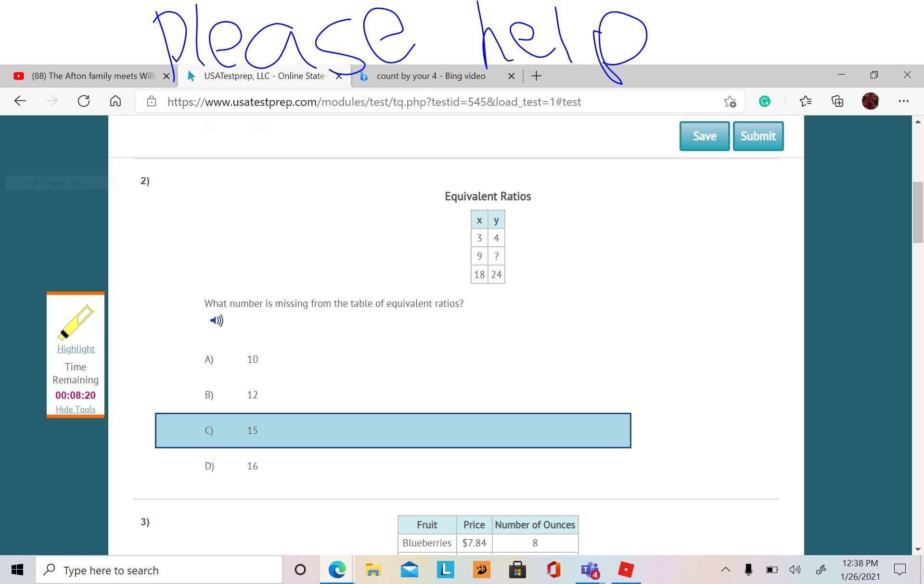Select answer D) 16
The height and width of the screenshot is (584, 924).
tap(252, 466)
